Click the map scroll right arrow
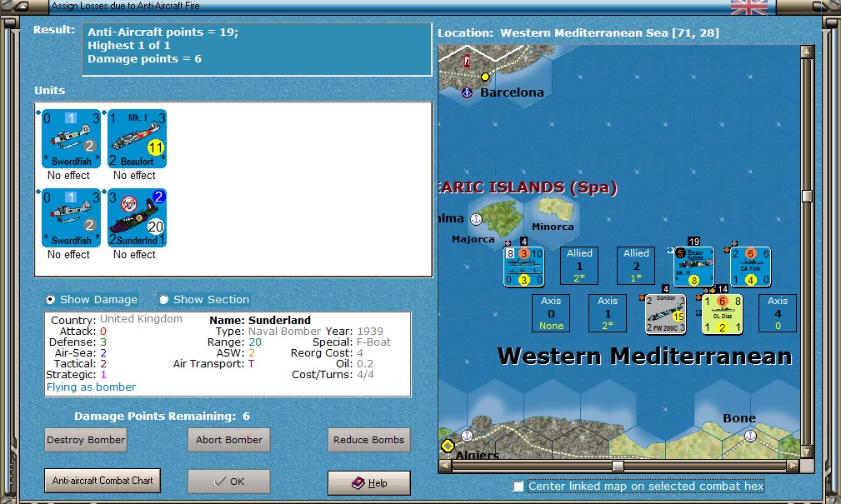Image resolution: width=841 pixels, height=504 pixels. (793, 466)
